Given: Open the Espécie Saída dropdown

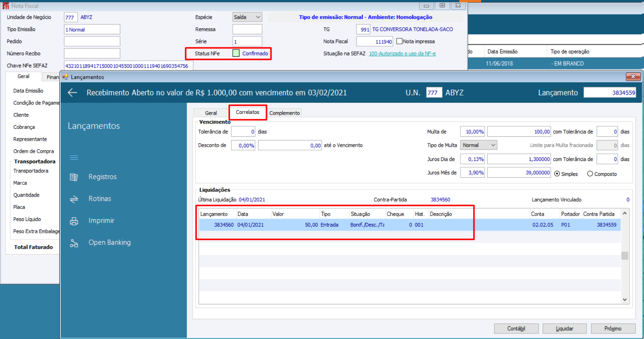Looking at the screenshot, I should [x=247, y=17].
